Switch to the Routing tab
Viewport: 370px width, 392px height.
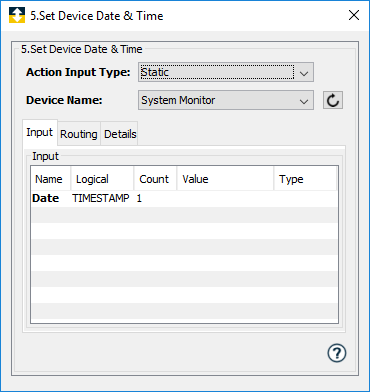tap(79, 134)
